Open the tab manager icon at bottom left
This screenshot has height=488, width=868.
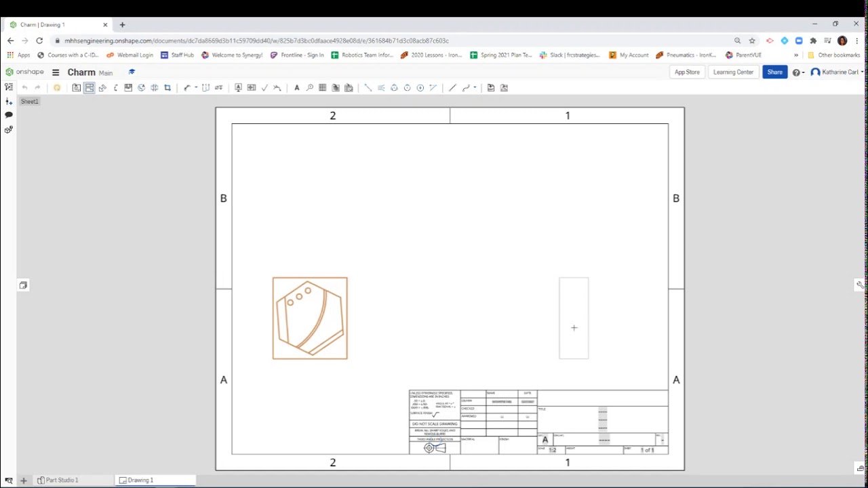[x=8, y=481]
